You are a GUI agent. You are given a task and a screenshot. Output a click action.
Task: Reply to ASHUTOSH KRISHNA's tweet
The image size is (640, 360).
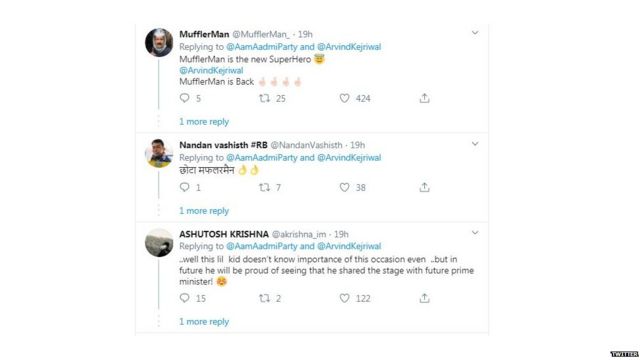point(184,298)
